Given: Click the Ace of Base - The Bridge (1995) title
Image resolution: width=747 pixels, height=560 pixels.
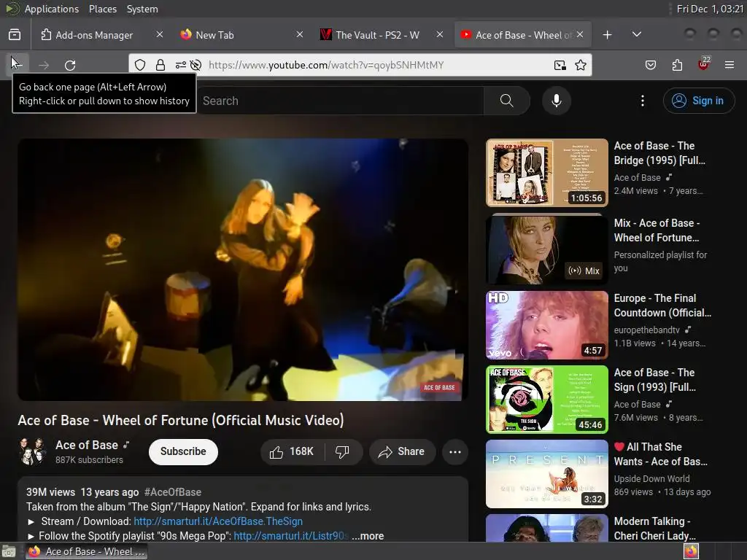Looking at the screenshot, I should pyautogui.click(x=659, y=153).
